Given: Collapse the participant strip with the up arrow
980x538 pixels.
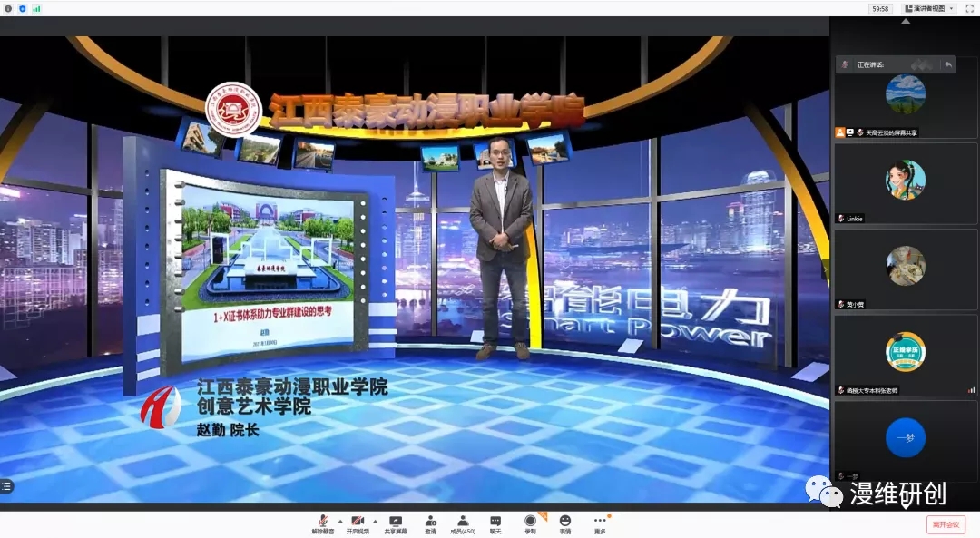Looking at the screenshot, I should [905, 22].
